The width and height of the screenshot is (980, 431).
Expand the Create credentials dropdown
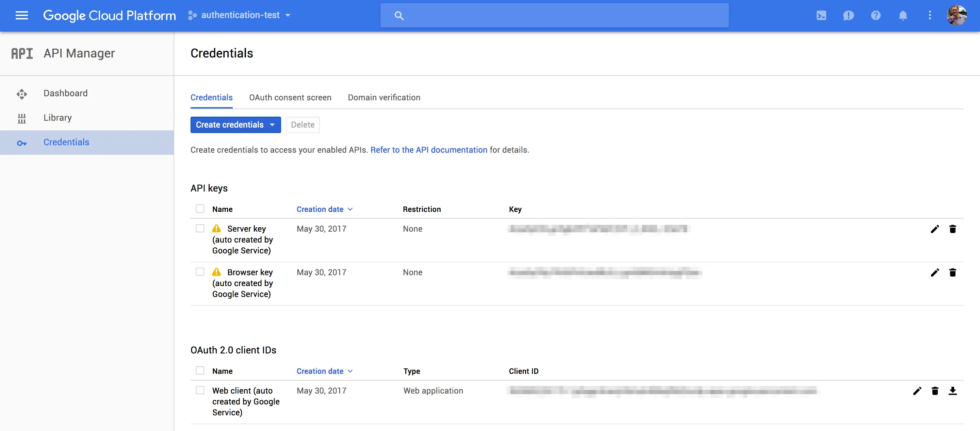tap(235, 125)
